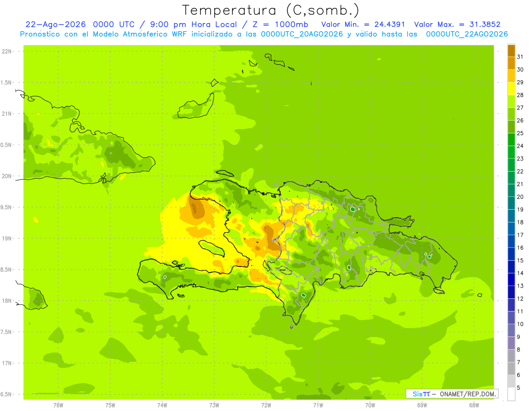
Task: Select the orange legend swatch between 30 and 31
Action: pos(511,63)
